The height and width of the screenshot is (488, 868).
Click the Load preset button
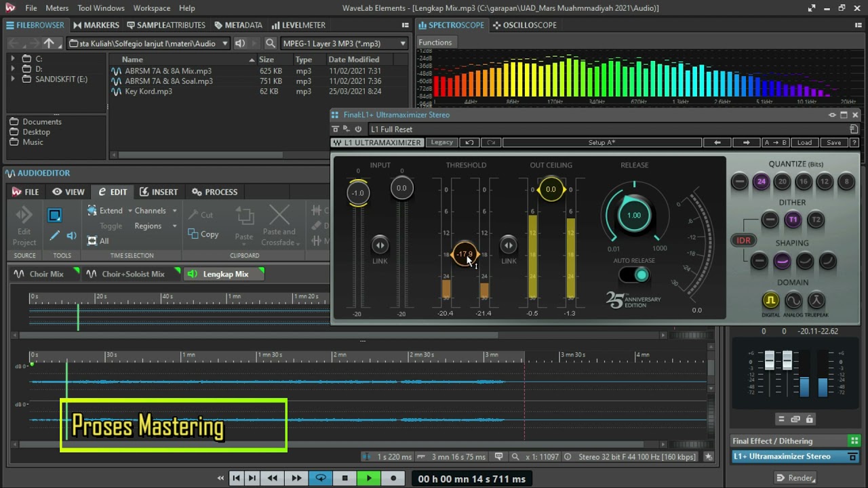point(804,143)
